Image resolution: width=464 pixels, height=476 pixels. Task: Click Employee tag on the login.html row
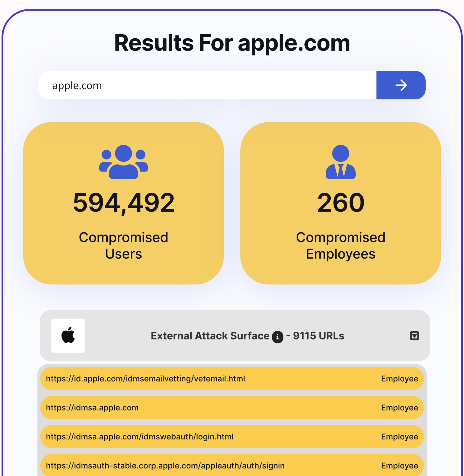(400, 437)
